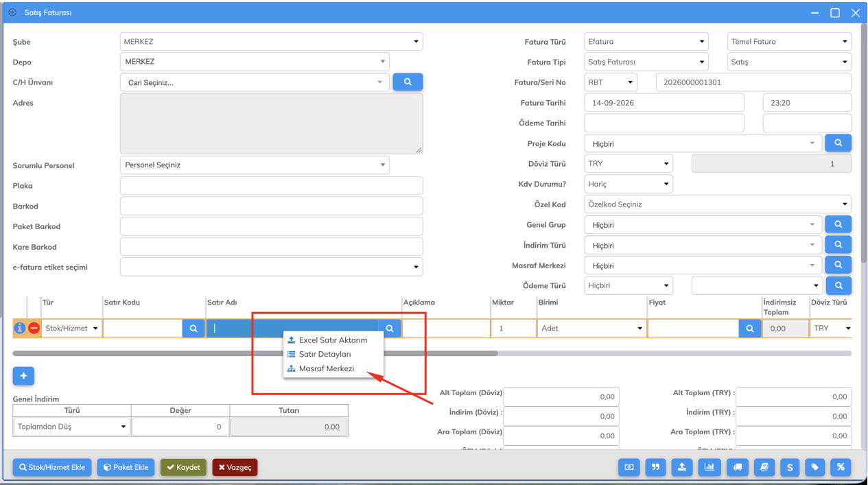868x485 pixels.
Task: Click the bar chart icon button
Action: click(x=709, y=467)
